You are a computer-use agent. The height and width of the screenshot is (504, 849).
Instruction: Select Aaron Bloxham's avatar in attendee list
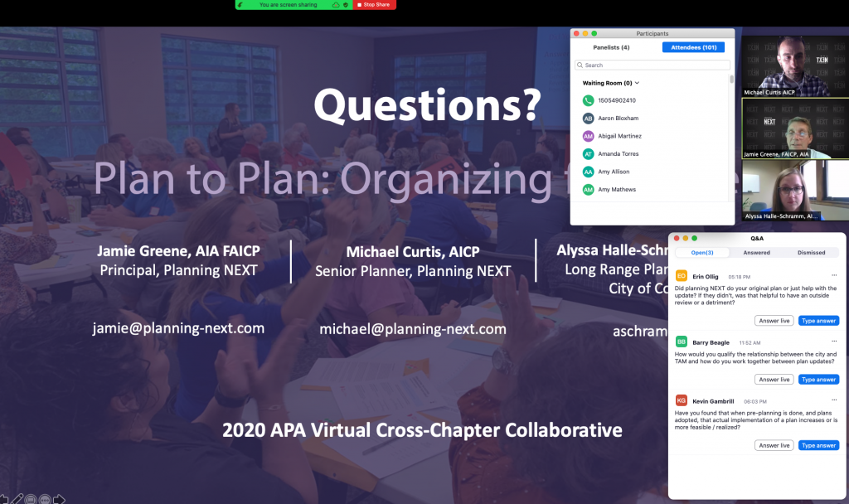pos(588,119)
